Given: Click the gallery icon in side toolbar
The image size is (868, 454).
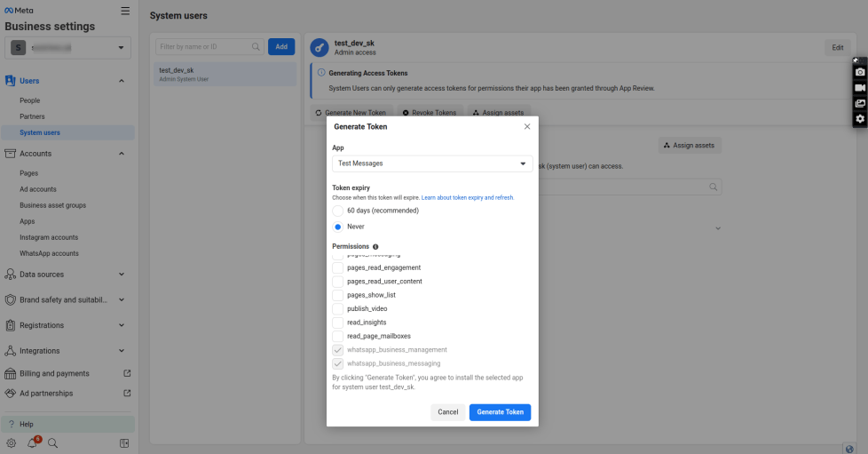Looking at the screenshot, I should pyautogui.click(x=860, y=104).
